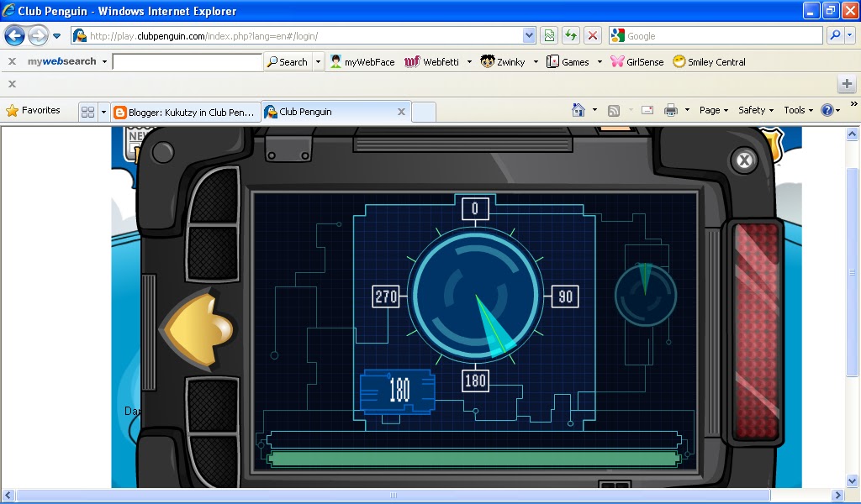The height and width of the screenshot is (504, 861).
Task: Open myWebFace toolbar link
Action: click(x=362, y=62)
